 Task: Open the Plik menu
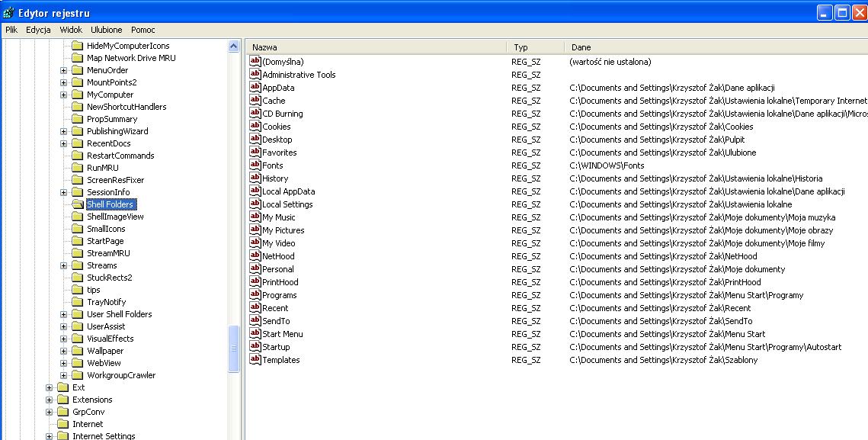click(x=11, y=30)
